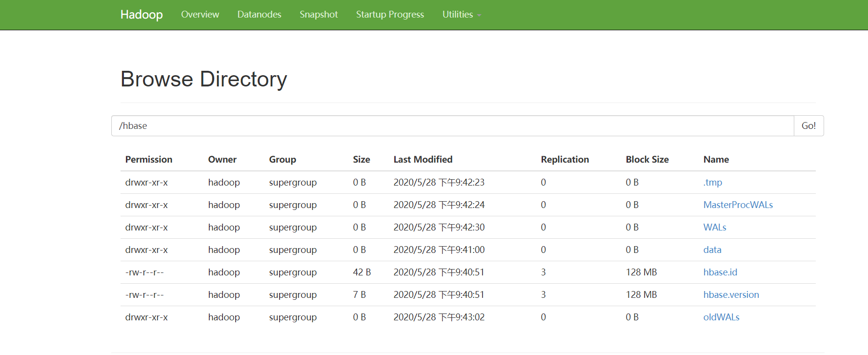Click the Group column header
The height and width of the screenshot is (355, 868).
tap(283, 159)
